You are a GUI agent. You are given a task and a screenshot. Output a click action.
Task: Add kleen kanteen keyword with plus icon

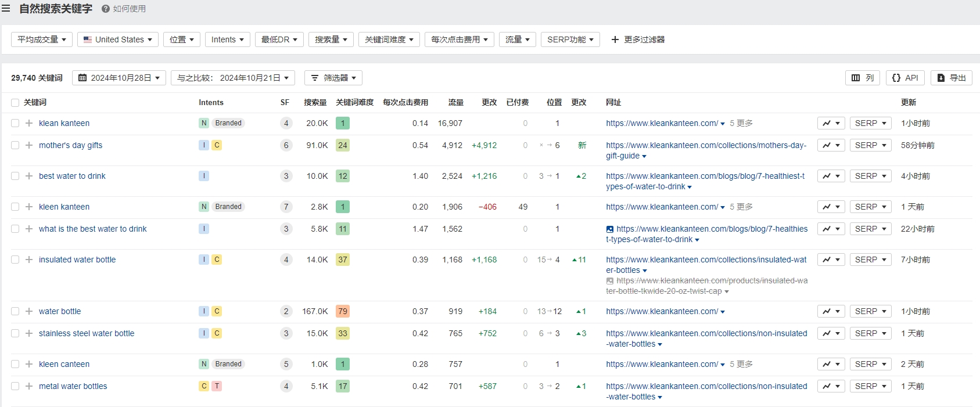(29, 207)
